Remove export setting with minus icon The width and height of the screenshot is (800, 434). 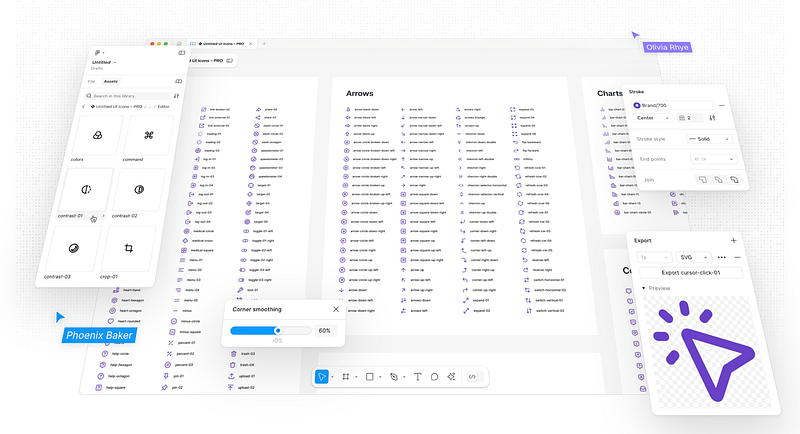pos(737,258)
